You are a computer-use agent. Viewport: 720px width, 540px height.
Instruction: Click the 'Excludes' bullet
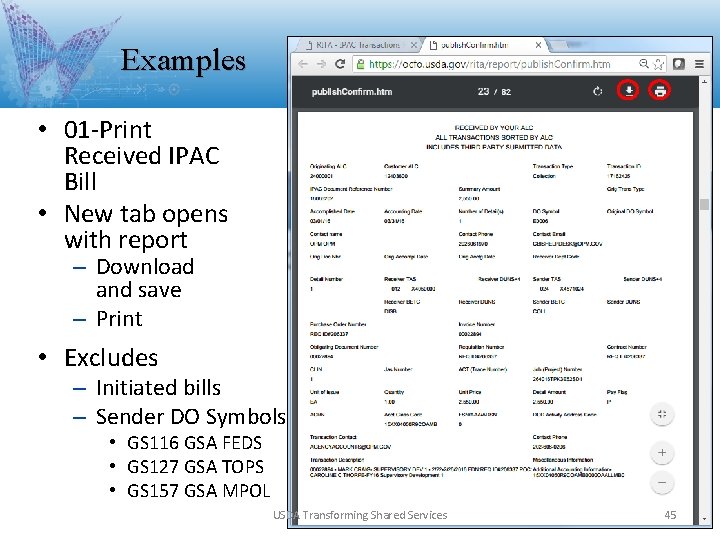(111, 358)
